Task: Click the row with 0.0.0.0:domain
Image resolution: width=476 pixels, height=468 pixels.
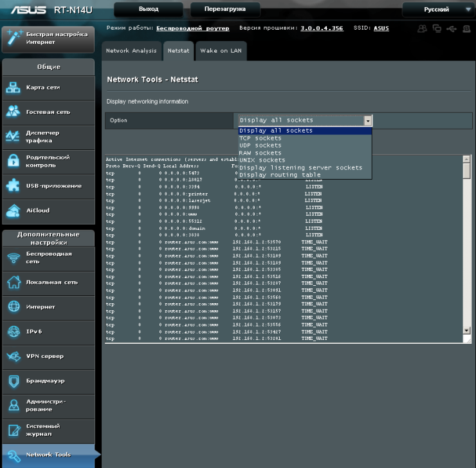Action: click(x=214, y=229)
